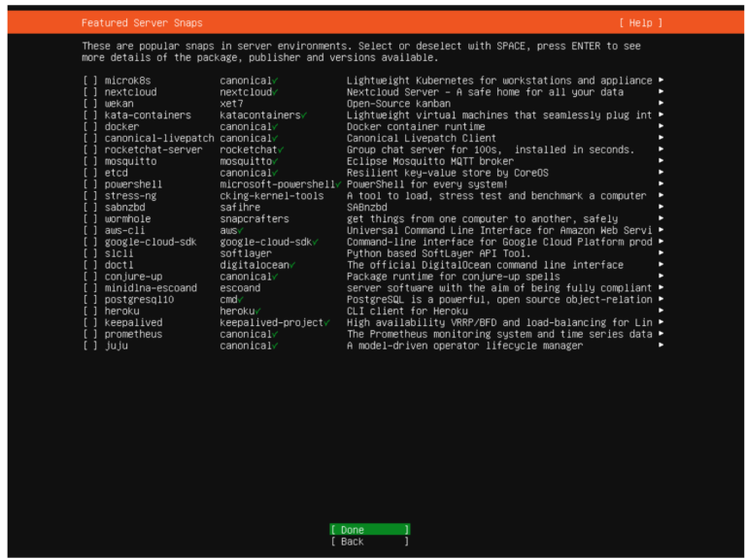The width and height of the screenshot is (746, 560).
Task: Expand details arrow for wekan row
Action: pyautogui.click(x=661, y=104)
